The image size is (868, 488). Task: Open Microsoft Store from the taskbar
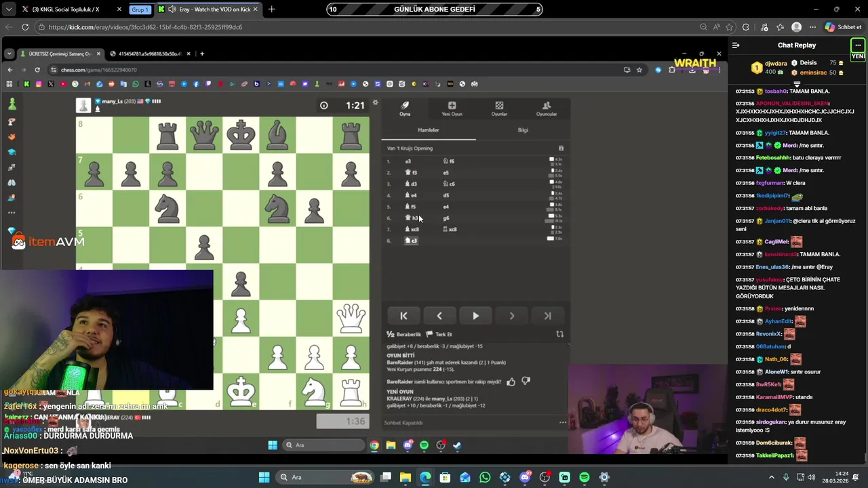point(445,477)
